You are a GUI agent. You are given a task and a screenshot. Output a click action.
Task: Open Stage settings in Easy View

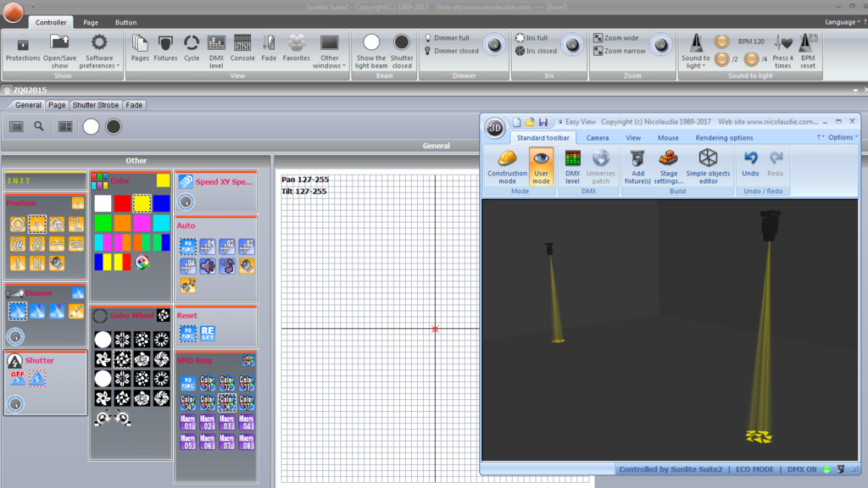[668, 167]
